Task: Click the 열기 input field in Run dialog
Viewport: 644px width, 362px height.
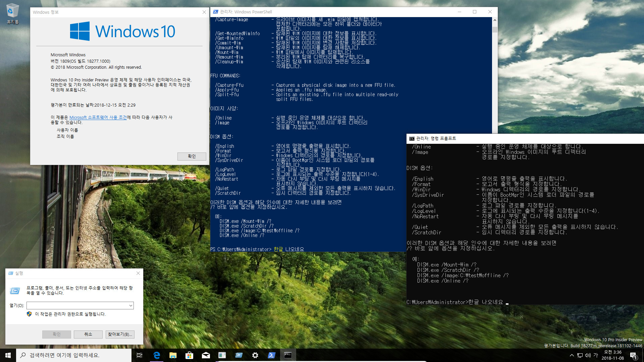Action: (x=77, y=305)
